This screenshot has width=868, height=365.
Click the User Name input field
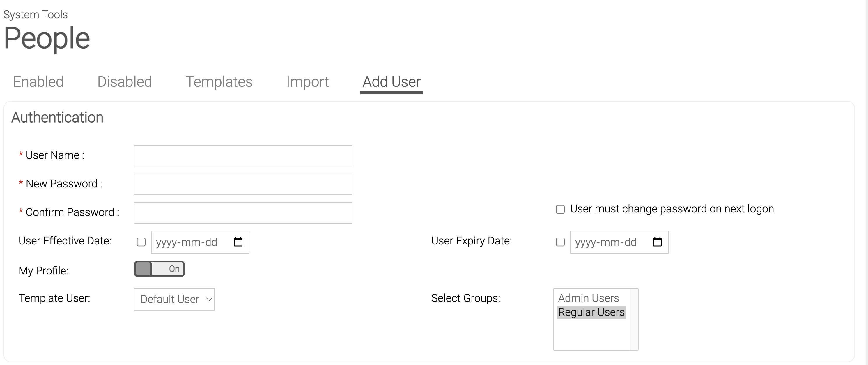[243, 156]
